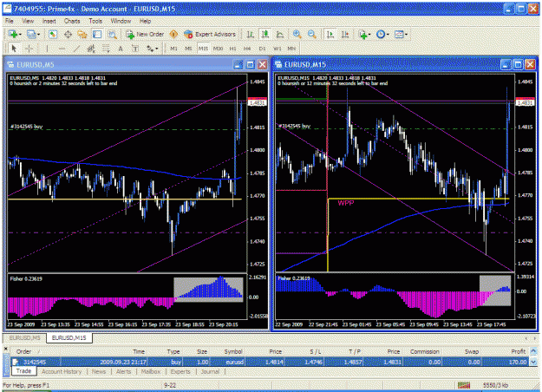The image size is (542, 392).
Task: Open the Strategy Tester magnifier icon
Action: point(112,34)
